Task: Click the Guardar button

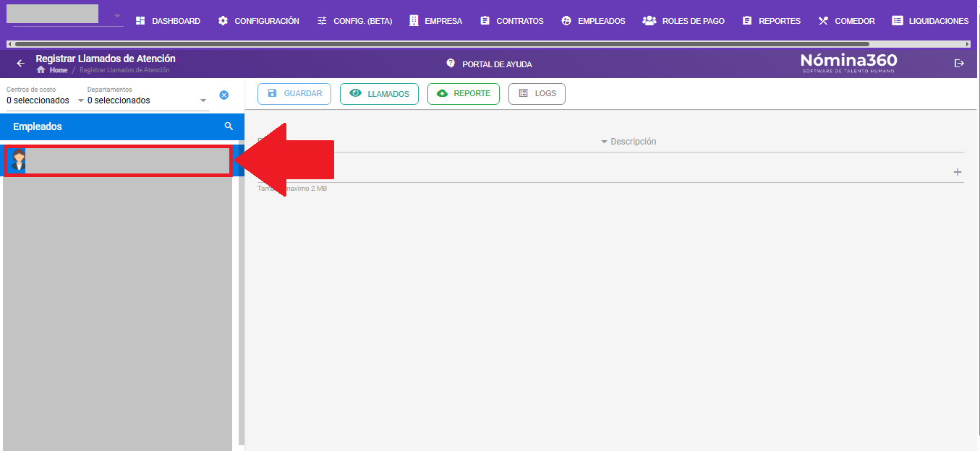Action: tap(294, 94)
